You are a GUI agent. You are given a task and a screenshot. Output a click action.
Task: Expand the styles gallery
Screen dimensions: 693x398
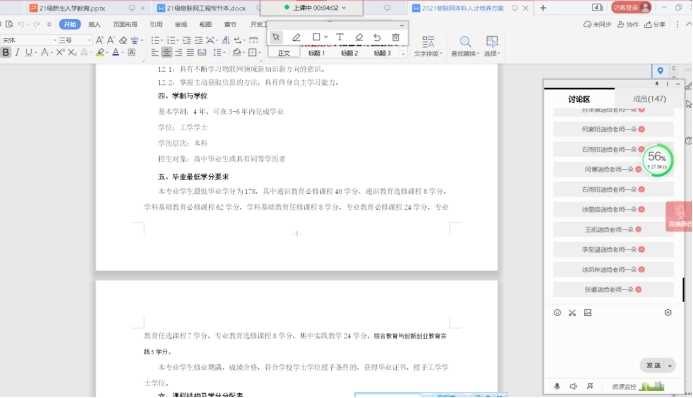pyautogui.click(x=403, y=54)
